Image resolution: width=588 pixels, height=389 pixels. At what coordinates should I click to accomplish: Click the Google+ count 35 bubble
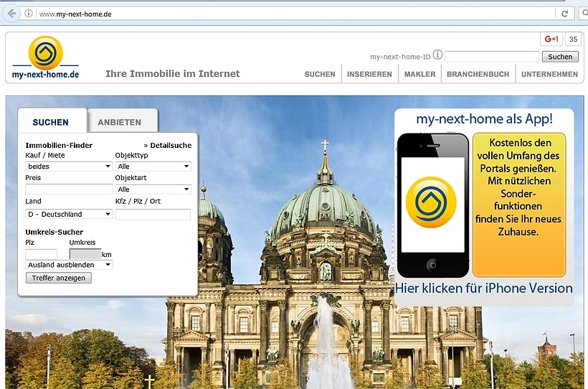574,39
